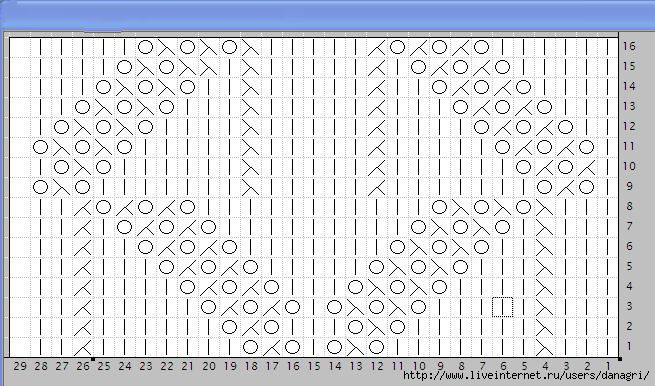Click the circle at row 3, column 16
Image resolution: width=655 pixels, height=386 pixels.
click(x=292, y=307)
